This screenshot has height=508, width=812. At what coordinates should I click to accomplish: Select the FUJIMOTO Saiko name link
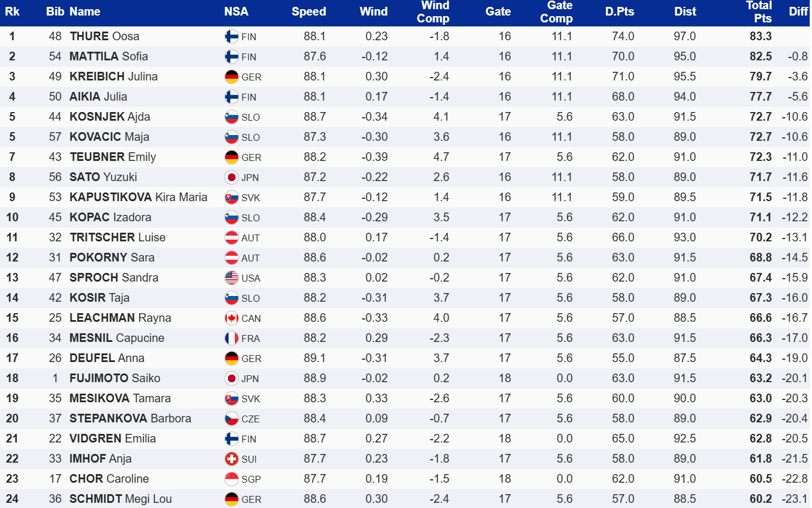tap(115, 378)
